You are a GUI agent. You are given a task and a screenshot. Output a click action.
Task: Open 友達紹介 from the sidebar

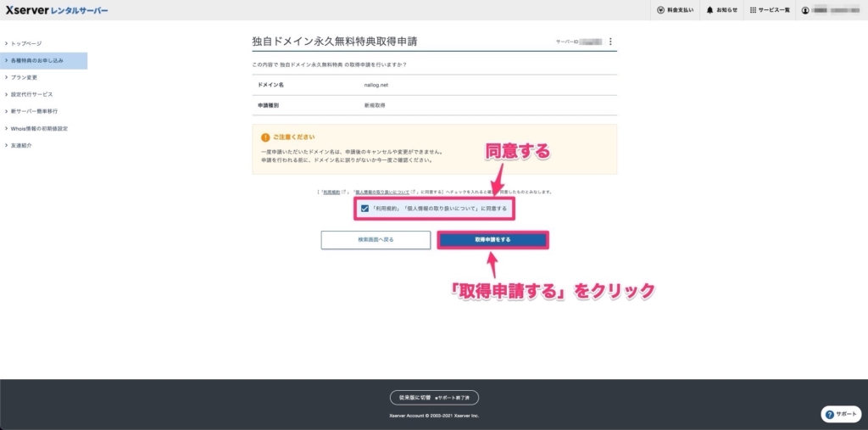[24, 145]
